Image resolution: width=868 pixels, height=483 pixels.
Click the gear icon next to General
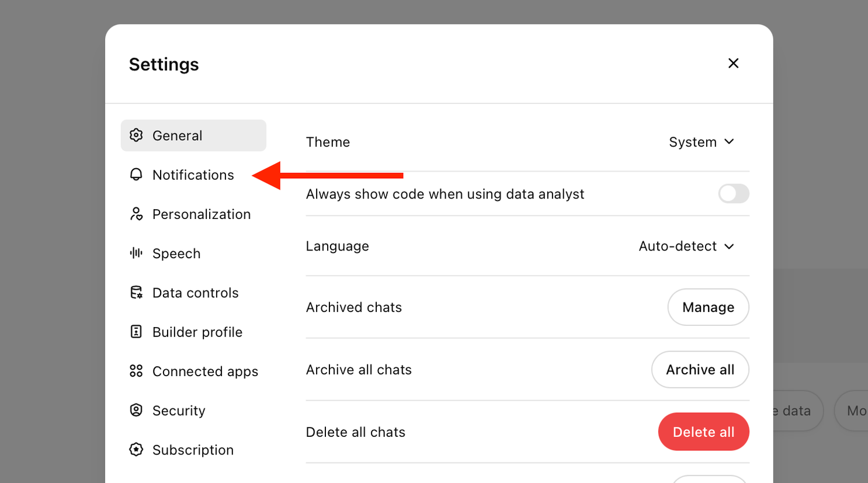point(136,135)
